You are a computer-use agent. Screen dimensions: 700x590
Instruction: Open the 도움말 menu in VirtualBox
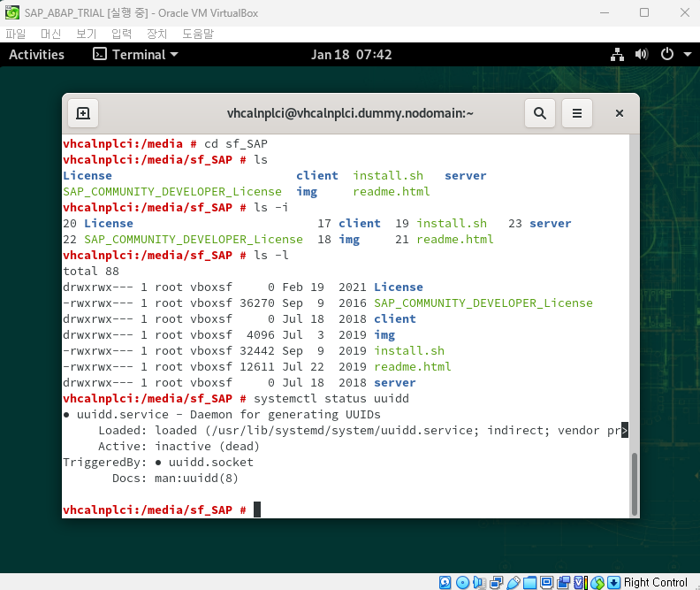(198, 34)
